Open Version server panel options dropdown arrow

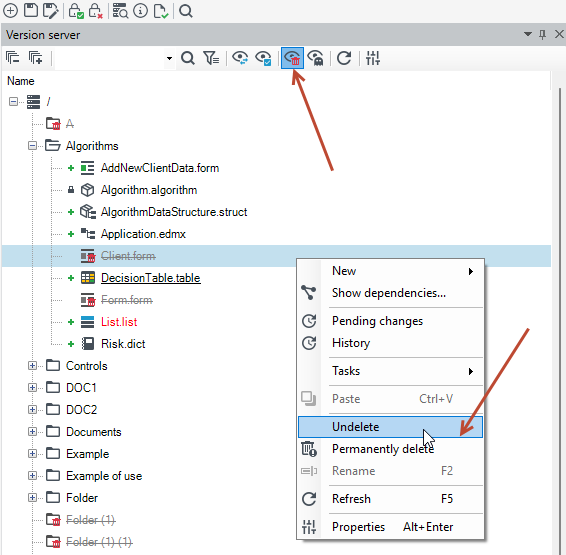click(528, 34)
